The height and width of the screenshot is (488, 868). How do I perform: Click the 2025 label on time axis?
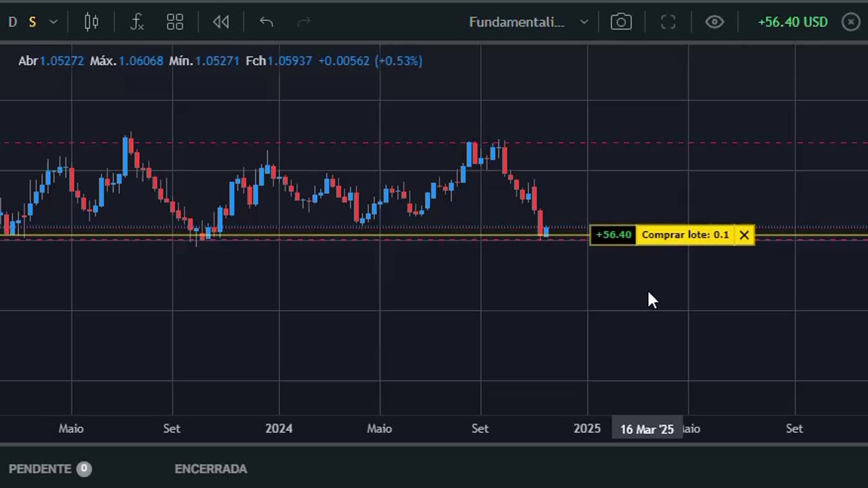587,428
